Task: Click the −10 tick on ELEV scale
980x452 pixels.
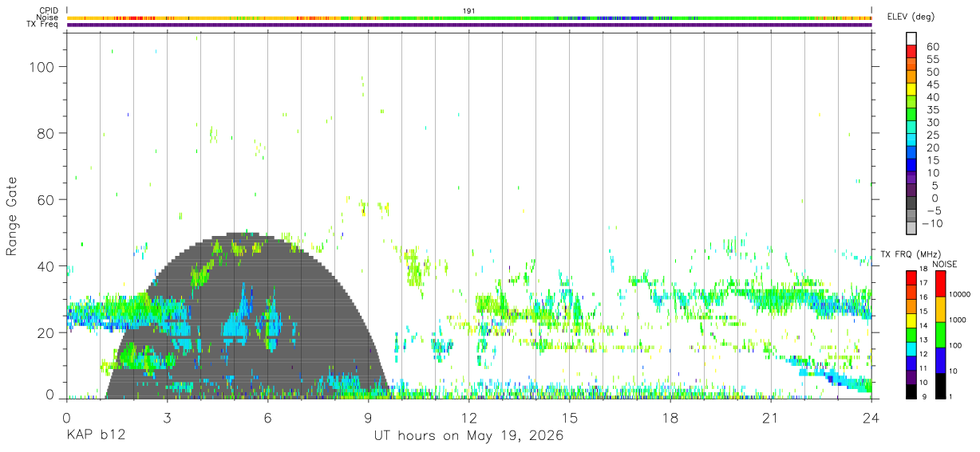Action: coord(932,224)
